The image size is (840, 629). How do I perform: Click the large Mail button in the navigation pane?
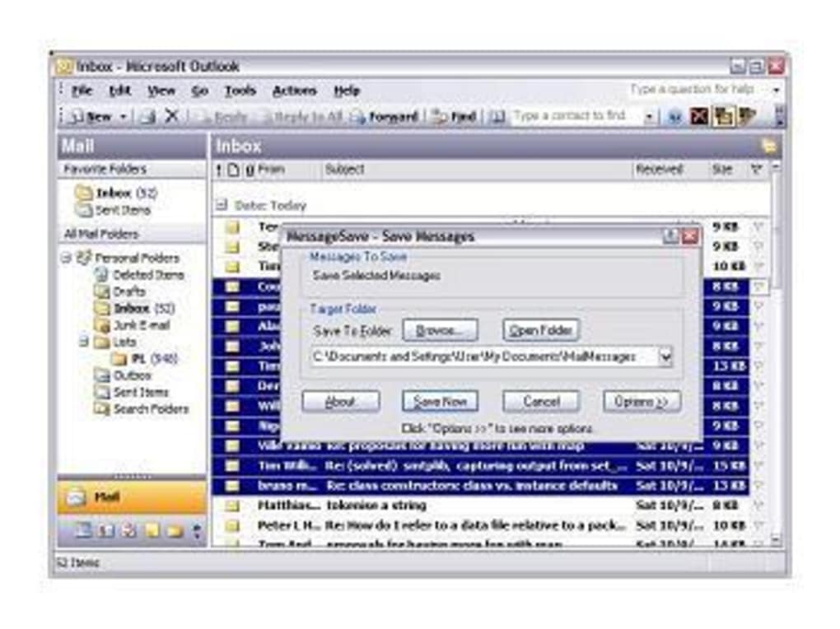click(132, 496)
